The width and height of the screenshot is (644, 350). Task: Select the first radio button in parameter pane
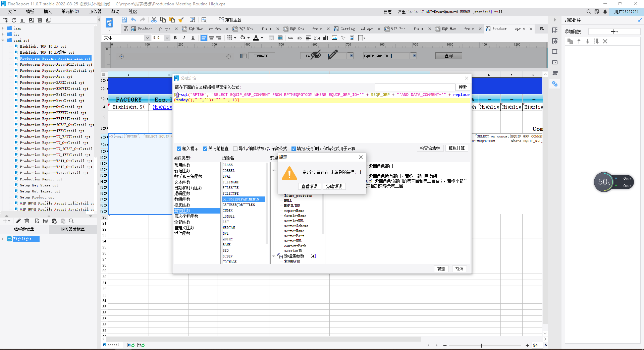pyautogui.click(x=121, y=56)
